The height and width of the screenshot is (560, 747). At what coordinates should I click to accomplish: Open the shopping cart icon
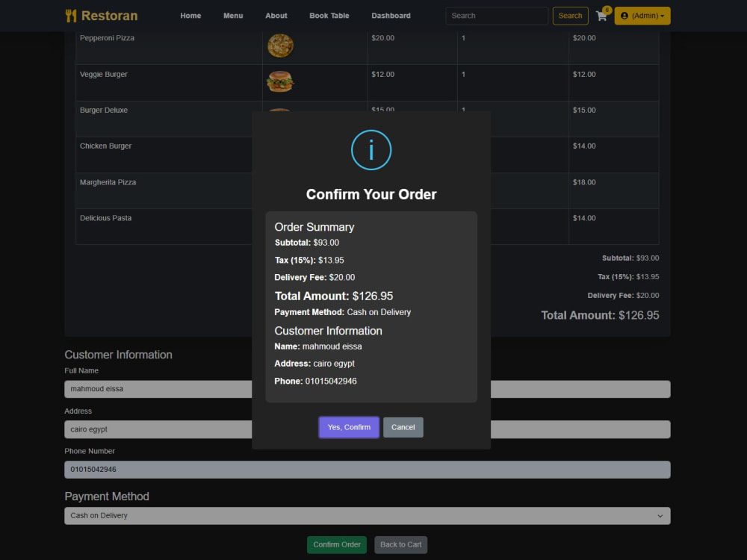(x=601, y=16)
